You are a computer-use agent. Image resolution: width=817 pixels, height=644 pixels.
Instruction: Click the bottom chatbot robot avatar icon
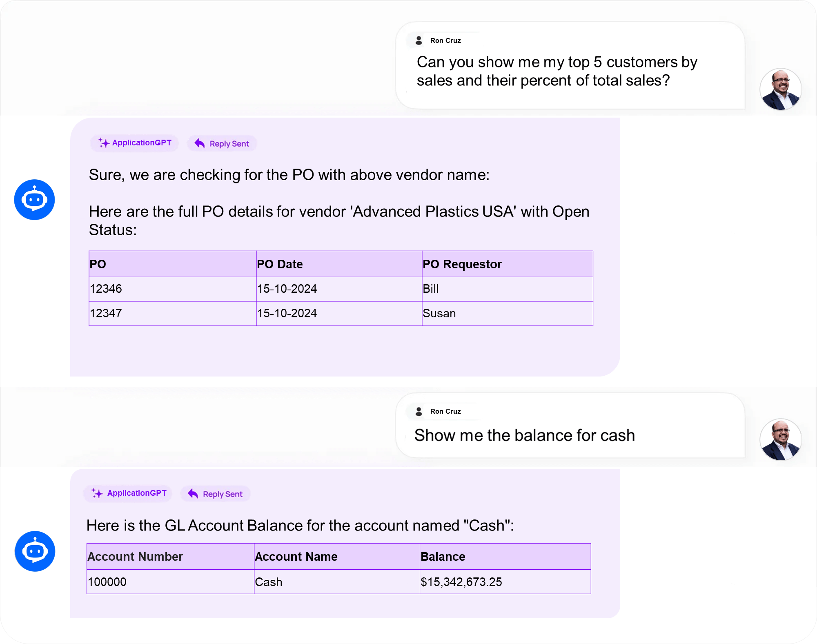click(35, 551)
